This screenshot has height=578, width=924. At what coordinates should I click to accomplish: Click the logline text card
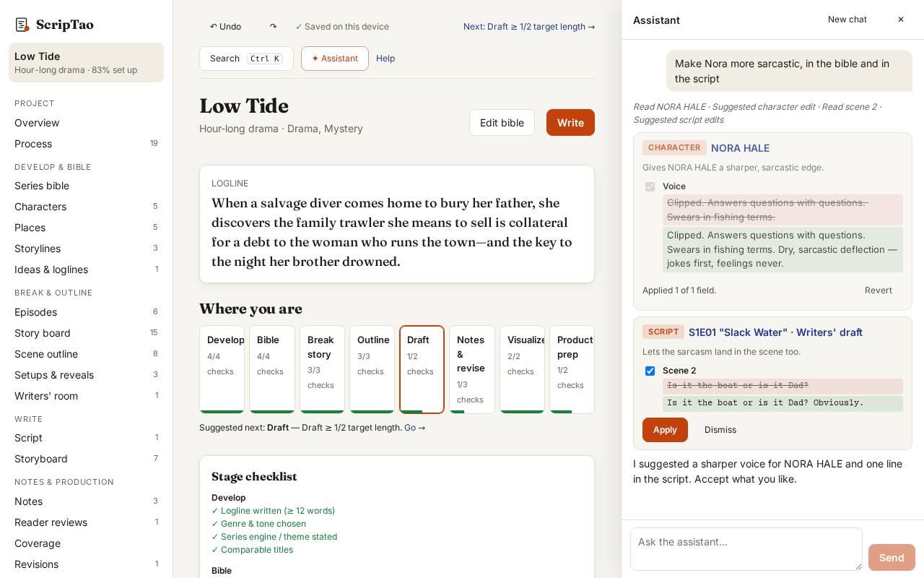point(397,224)
